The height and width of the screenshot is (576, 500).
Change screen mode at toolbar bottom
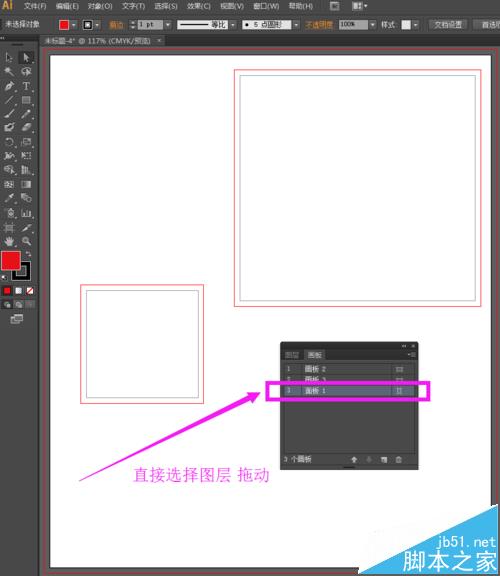point(17,319)
